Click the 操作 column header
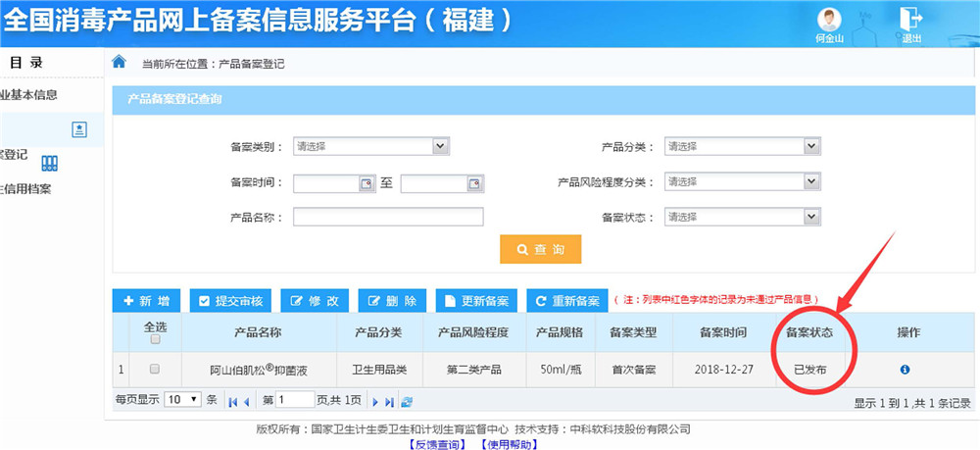Viewport: 980px width, 450px height. click(x=908, y=332)
